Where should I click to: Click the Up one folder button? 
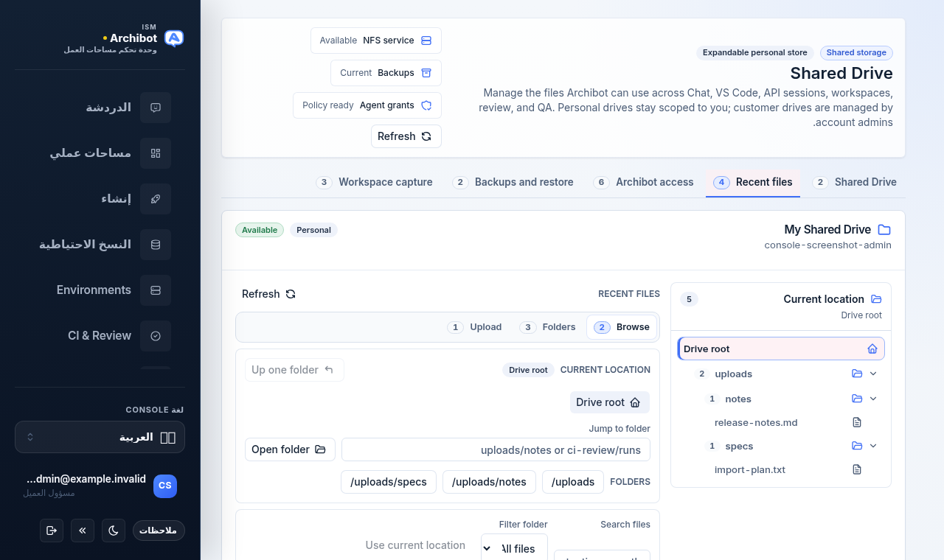(x=294, y=370)
